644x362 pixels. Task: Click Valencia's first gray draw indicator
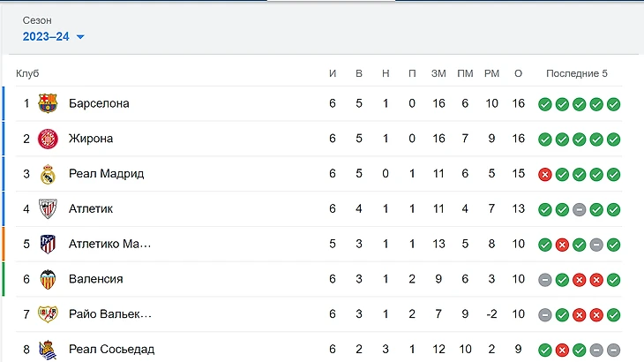pos(545,279)
